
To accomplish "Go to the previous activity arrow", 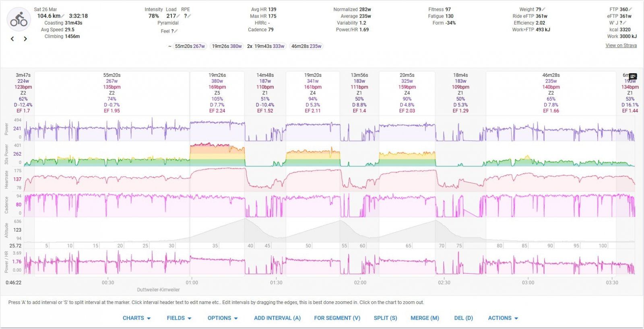I will pos(12,39).
